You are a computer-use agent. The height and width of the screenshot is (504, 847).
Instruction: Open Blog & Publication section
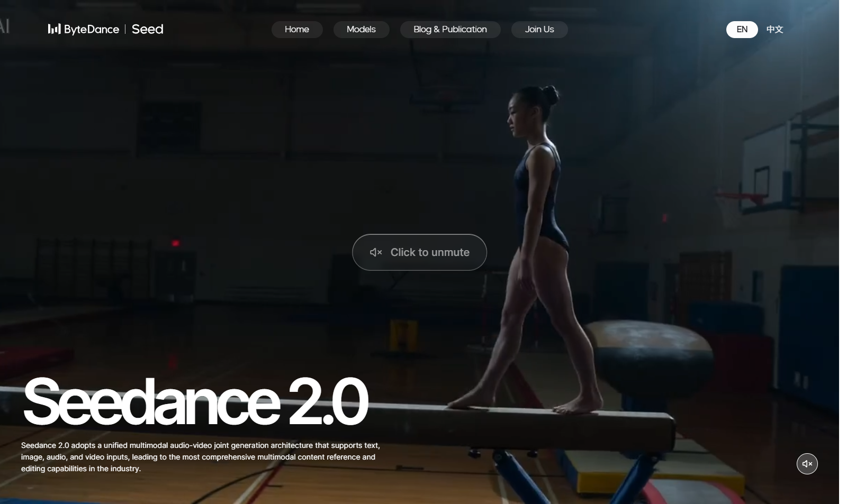[450, 30]
